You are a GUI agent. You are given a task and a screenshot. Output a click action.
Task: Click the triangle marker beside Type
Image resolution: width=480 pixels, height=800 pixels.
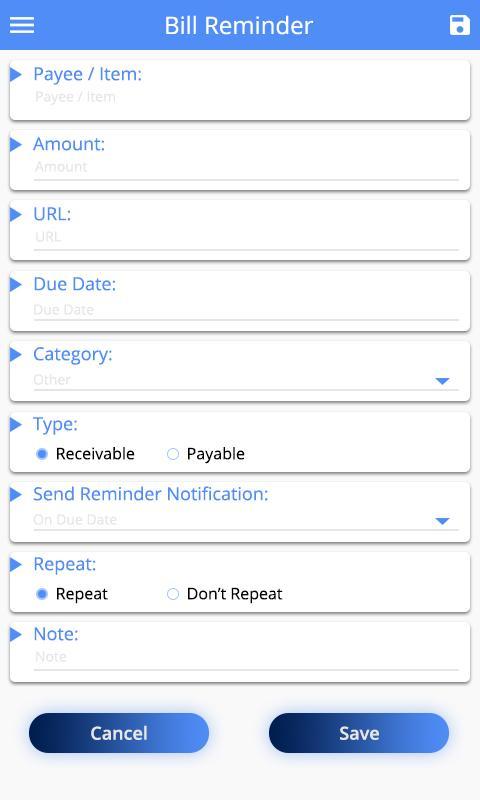(x=16, y=424)
